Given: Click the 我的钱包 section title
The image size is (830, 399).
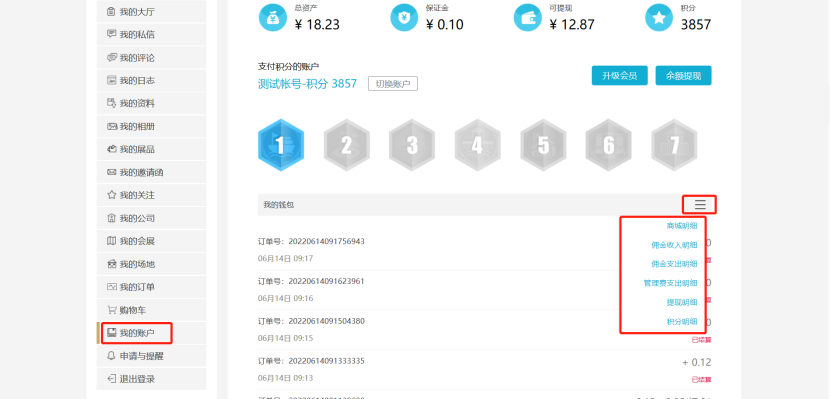Looking at the screenshot, I should [x=278, y=205].
